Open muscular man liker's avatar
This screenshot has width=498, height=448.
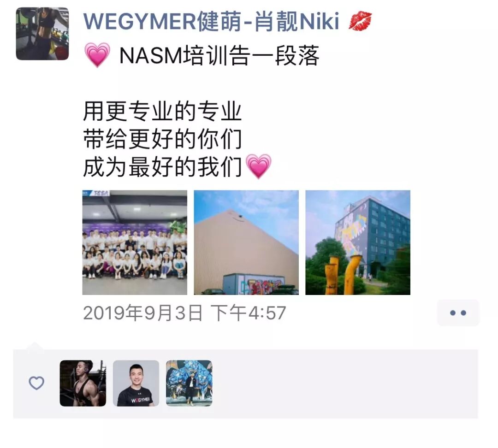(83, 383)
